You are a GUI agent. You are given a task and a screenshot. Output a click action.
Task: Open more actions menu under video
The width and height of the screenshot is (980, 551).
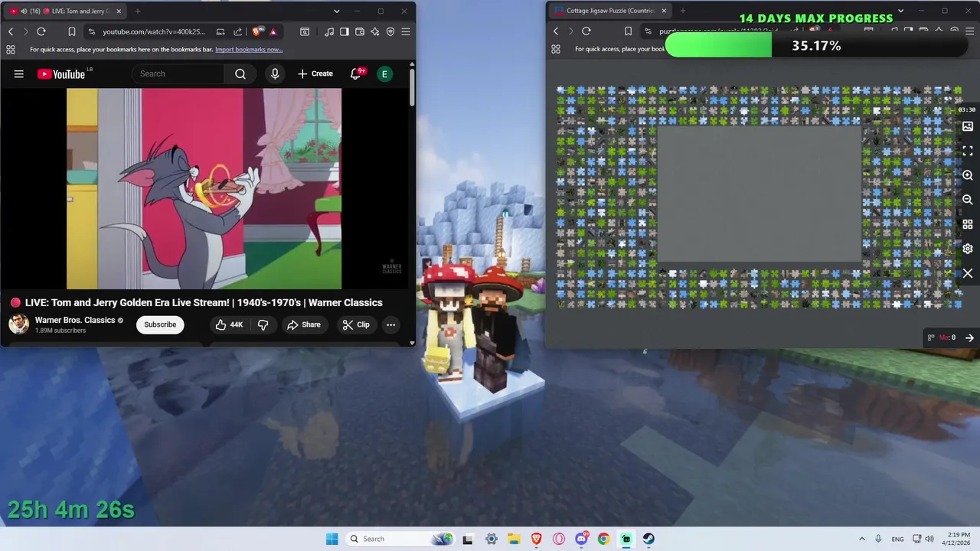pos(390,324)
